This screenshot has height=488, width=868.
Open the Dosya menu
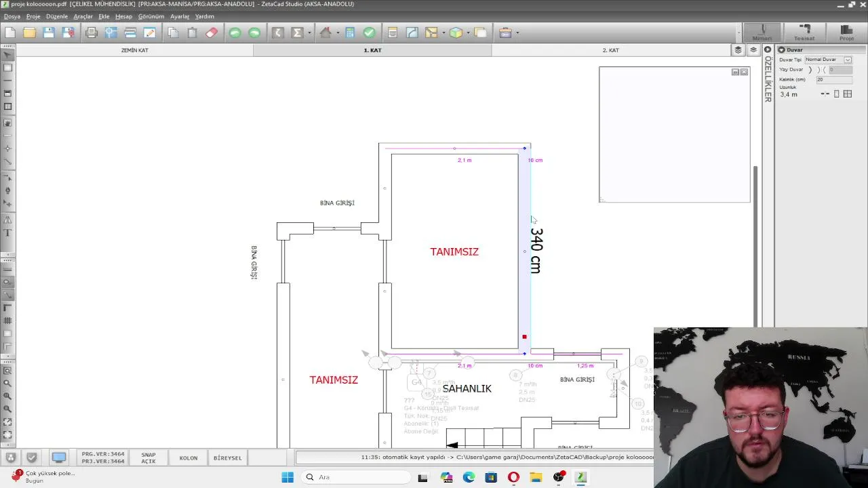point(12,16)
